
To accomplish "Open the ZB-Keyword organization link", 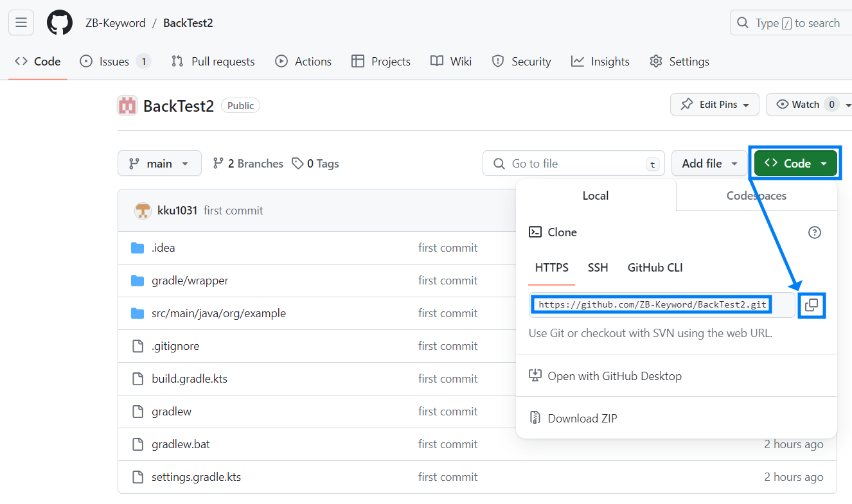I will [x=116, y=23].
